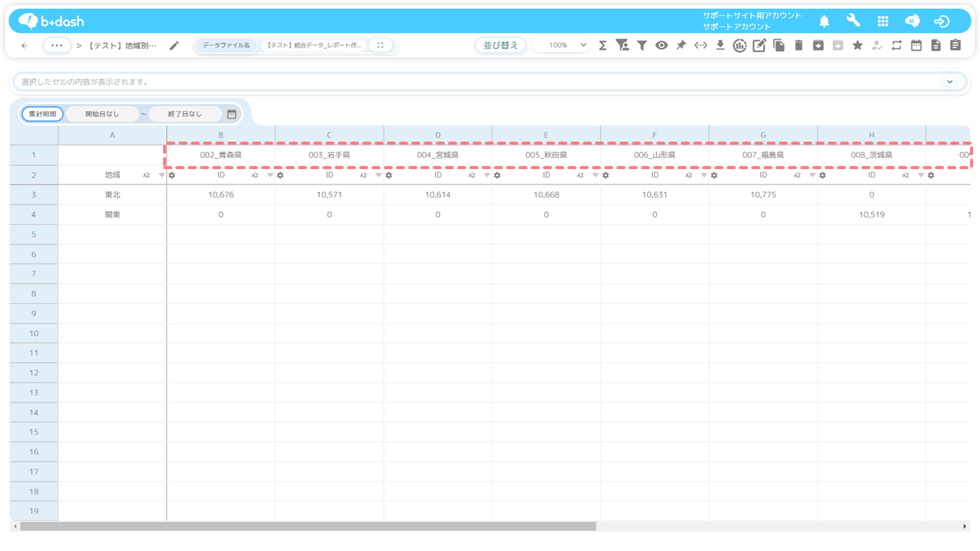The height and width of the screenshot is (551, 980).
Task: Sort column B ID A-Z
Action: tap(255, 175)
